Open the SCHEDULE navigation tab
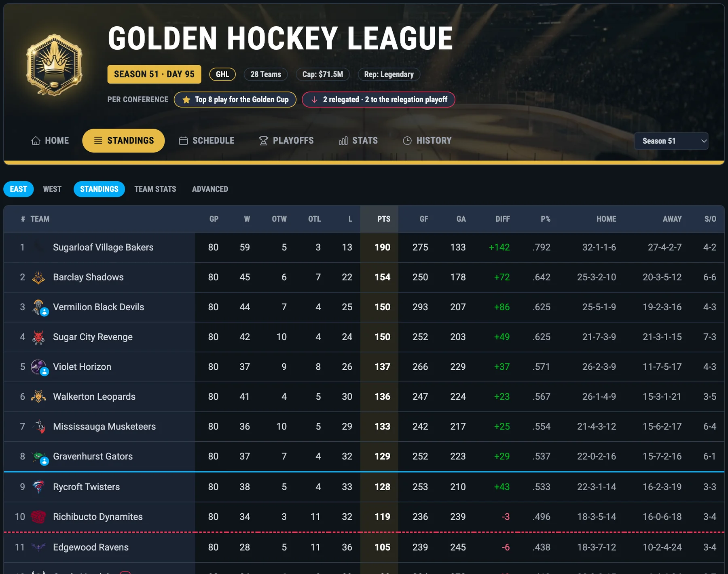 point(207,141)
